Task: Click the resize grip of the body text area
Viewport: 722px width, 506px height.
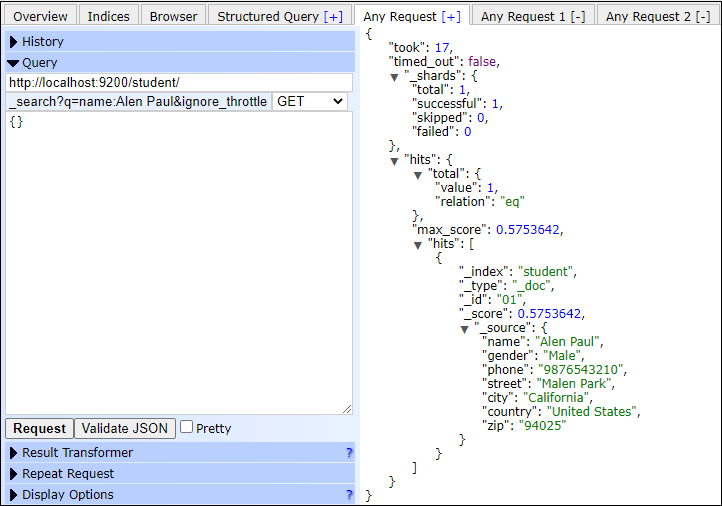Action: coord(347,409)
